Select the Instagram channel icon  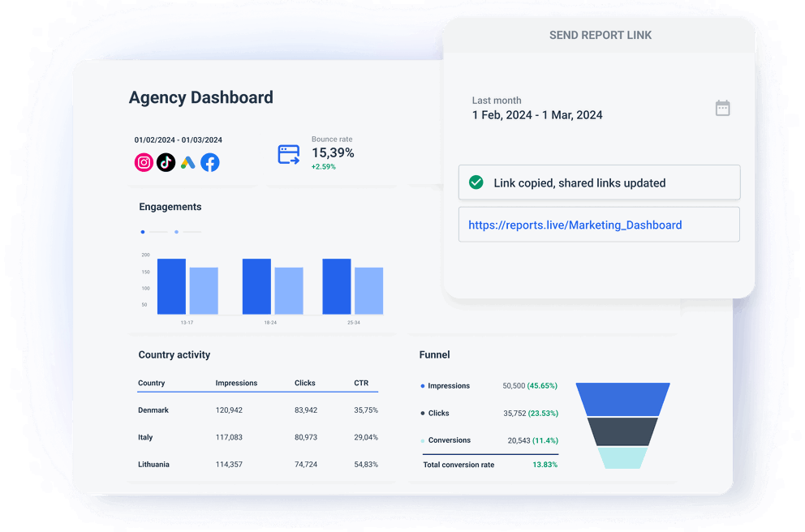click(144, 162)
